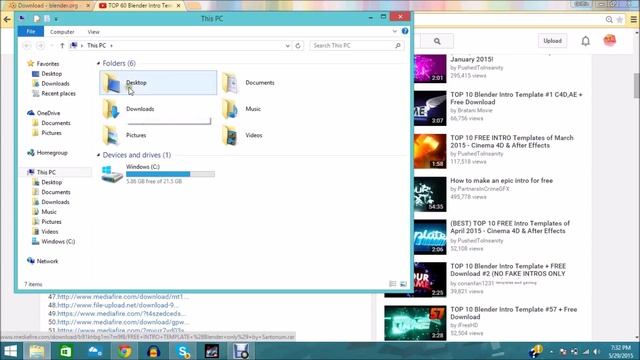Open link 49 mediafire URL

(121, 314)
